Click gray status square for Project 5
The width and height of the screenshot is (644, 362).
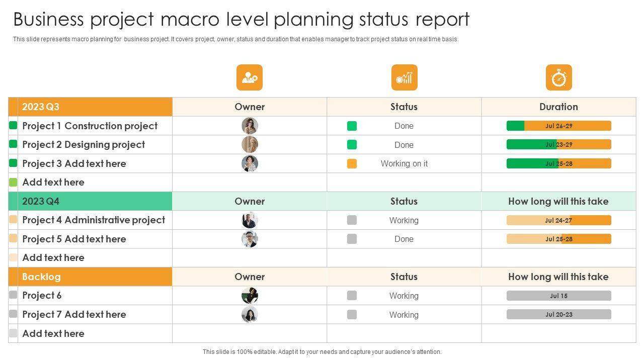click(x=352, y=239)
